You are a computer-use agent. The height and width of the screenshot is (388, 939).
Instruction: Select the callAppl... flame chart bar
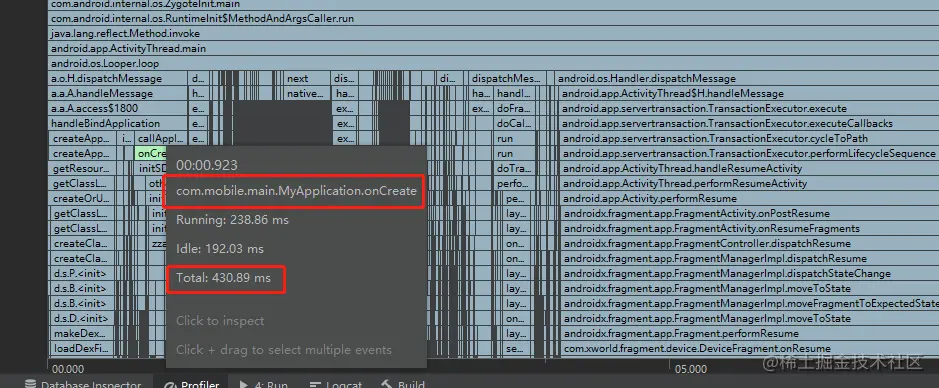click(x=160, y=138)
